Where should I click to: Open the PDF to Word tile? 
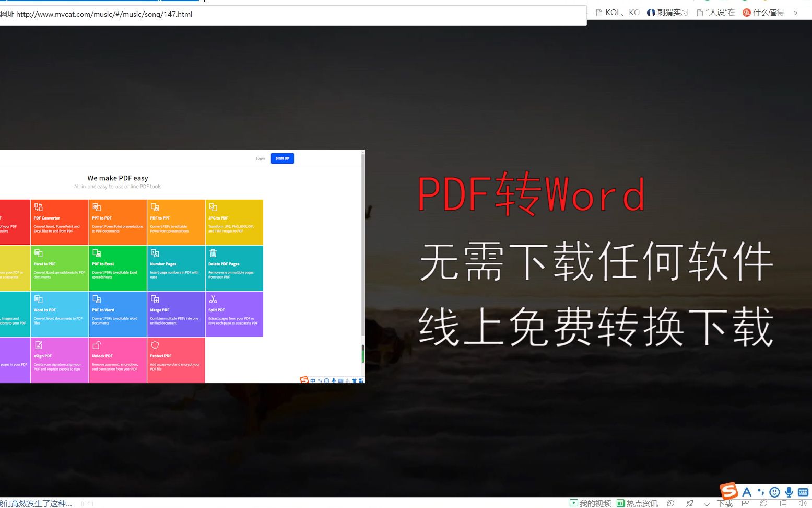[117, 314]
